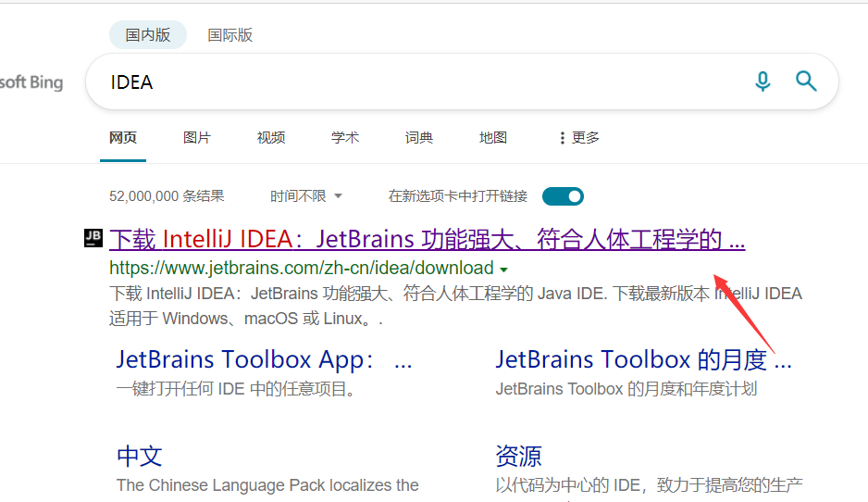The width and height of the screenshot is (868, 502).
Task: Open the 学术 academic tab
Action: click(x=345, y=137)
